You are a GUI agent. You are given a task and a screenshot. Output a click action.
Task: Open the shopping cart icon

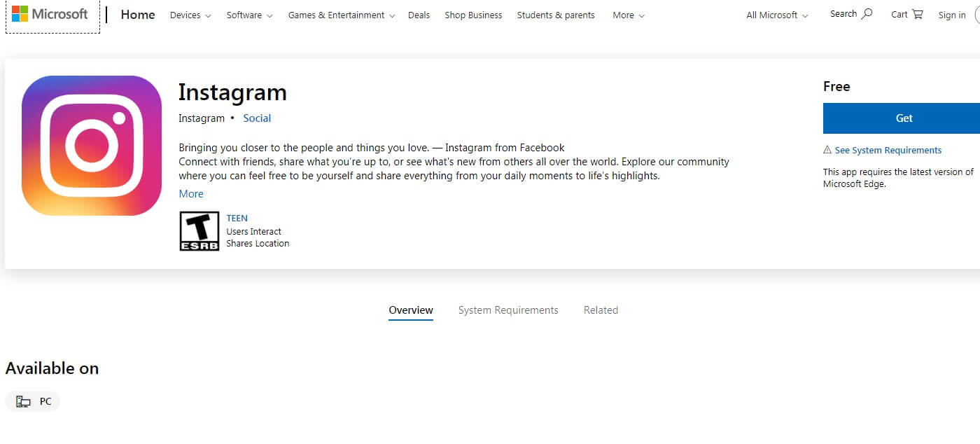tap(917, 14)
